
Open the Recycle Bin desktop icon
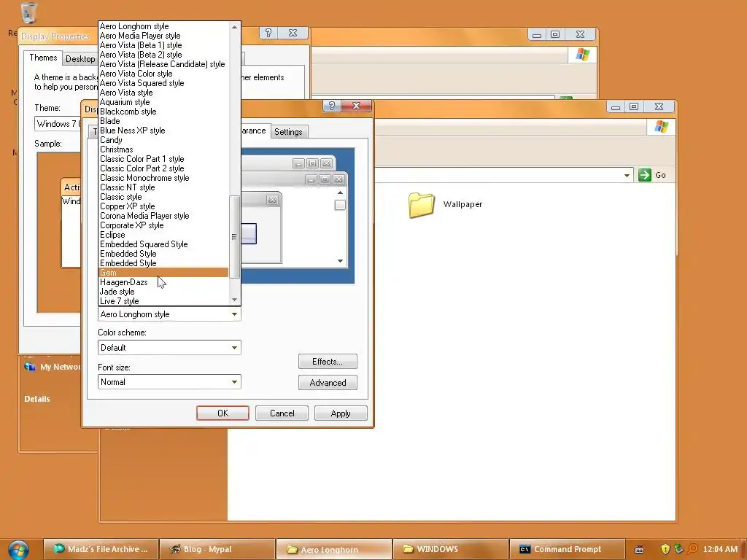[28, 13]
